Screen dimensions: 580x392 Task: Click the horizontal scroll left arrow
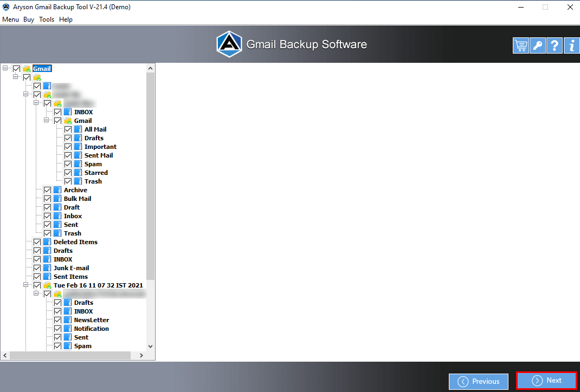pos(5,355)
